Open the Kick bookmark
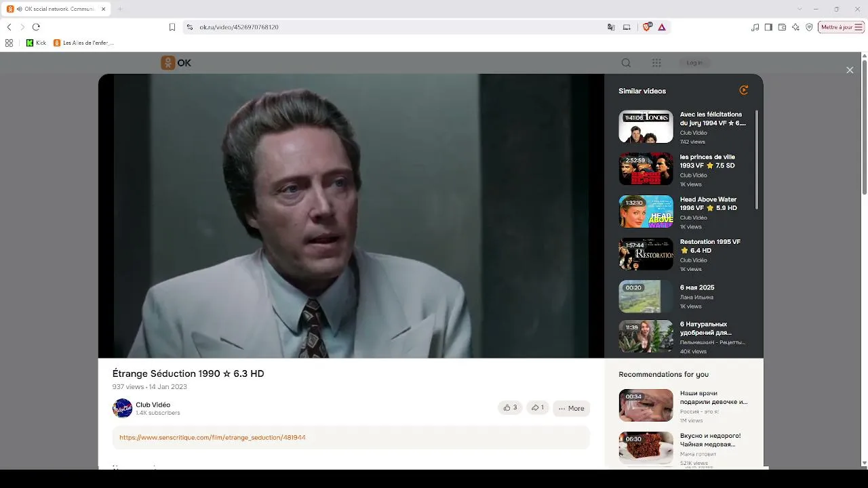Viewport: 868px width, 488px height. click(x=36, y=43)
